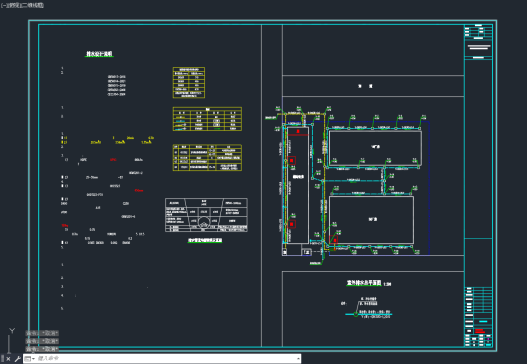The image size is (527, 364).
Task: Click the UCS Y-axis icon
Action: [12, 331]
